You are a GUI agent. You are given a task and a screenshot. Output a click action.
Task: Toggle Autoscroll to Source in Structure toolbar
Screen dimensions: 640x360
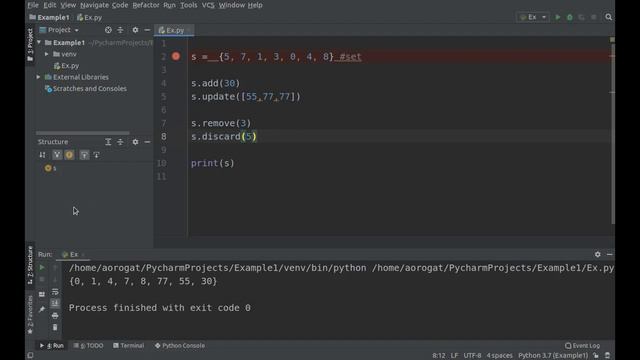pos(84,155)
